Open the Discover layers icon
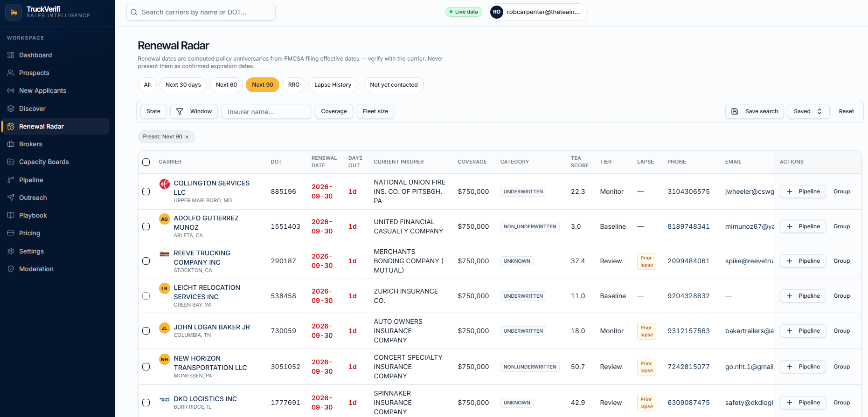The height and width of the screenshot is (417, 868). [11, 109]
